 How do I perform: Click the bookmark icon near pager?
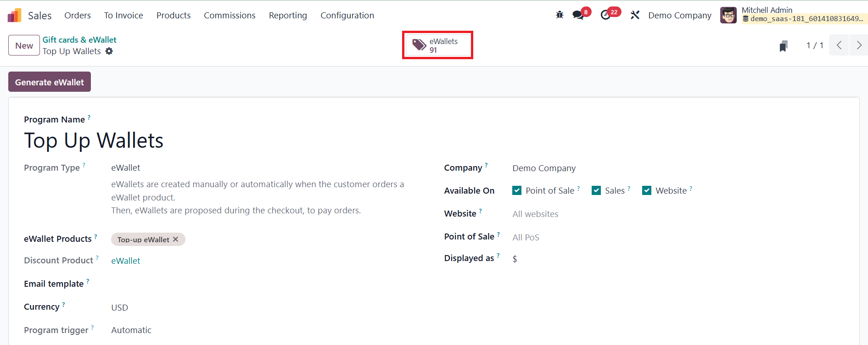pyautogui.click(x=784, y=46)
